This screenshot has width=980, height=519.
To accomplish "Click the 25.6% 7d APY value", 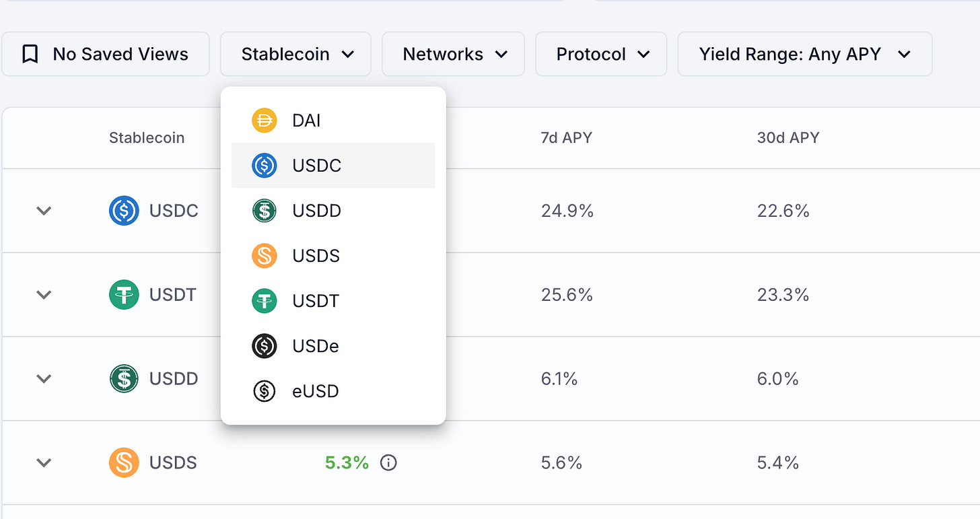I will [567, 295].
